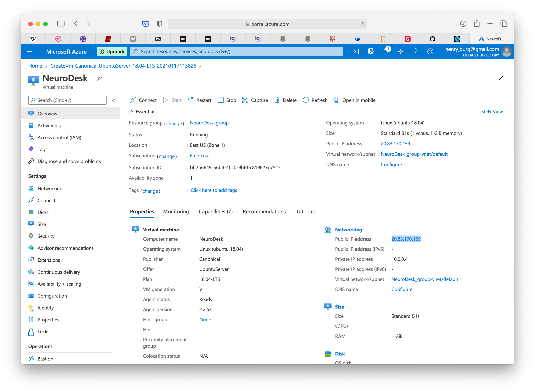
Task: Open the hamburger portal menu
Action: tap(30, 51)
